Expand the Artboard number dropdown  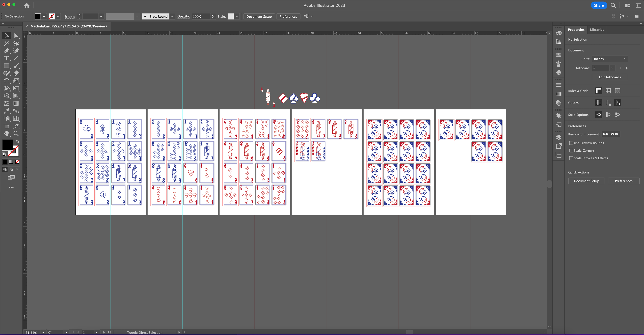coord(612,68)
